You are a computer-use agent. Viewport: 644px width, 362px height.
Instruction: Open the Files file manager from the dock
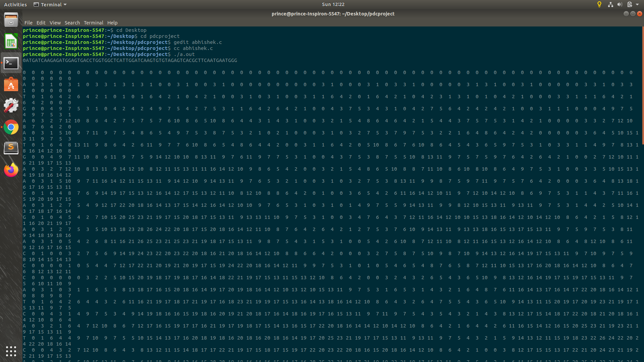[x=11, y=19]
